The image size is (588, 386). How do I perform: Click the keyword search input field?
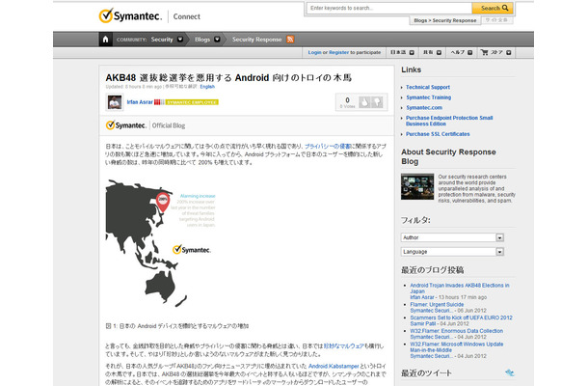tap(389, 8)
